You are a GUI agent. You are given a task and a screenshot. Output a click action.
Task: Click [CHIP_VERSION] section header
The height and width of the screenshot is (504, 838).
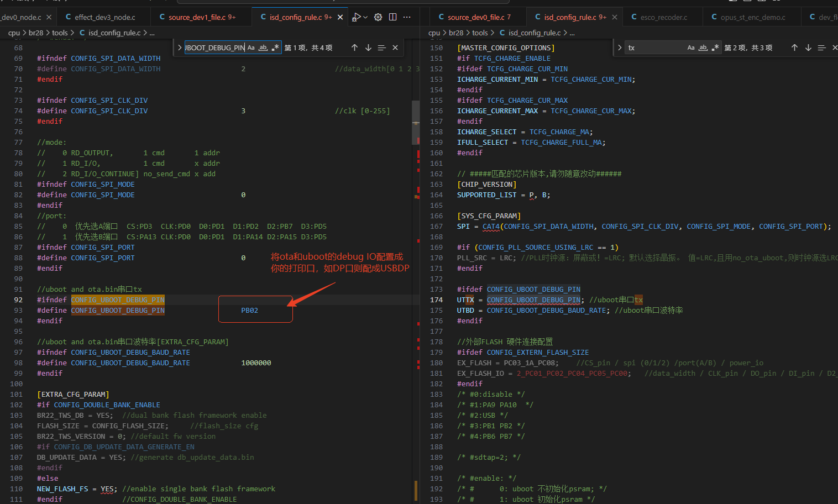point(486,185)
